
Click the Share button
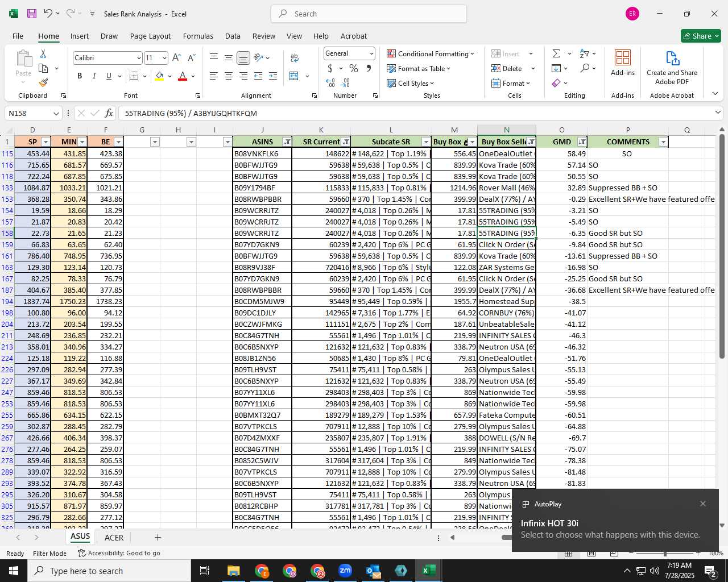701,36
